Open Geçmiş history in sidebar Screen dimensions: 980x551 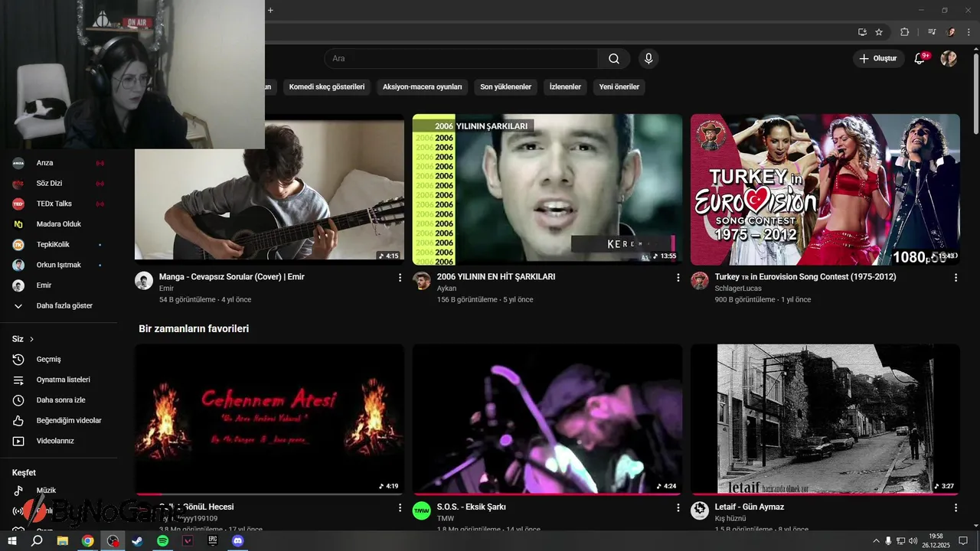(x=59, y=359)
